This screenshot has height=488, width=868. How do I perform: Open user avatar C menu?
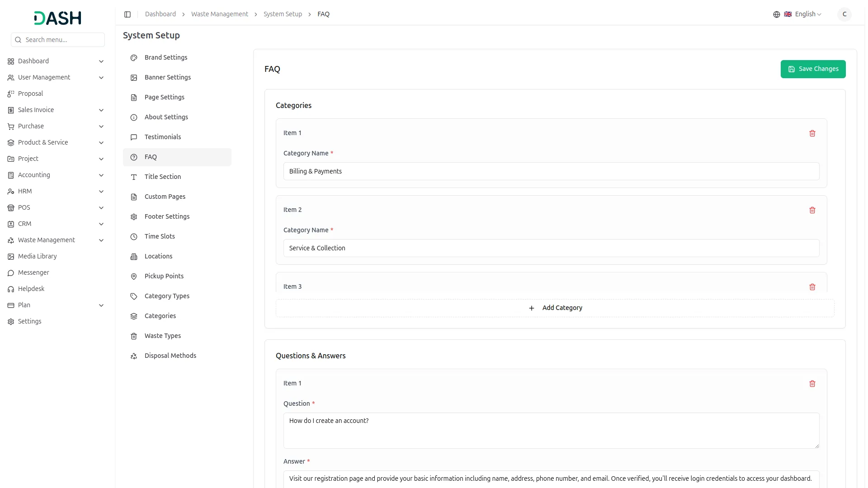click(x=844, y=14)
